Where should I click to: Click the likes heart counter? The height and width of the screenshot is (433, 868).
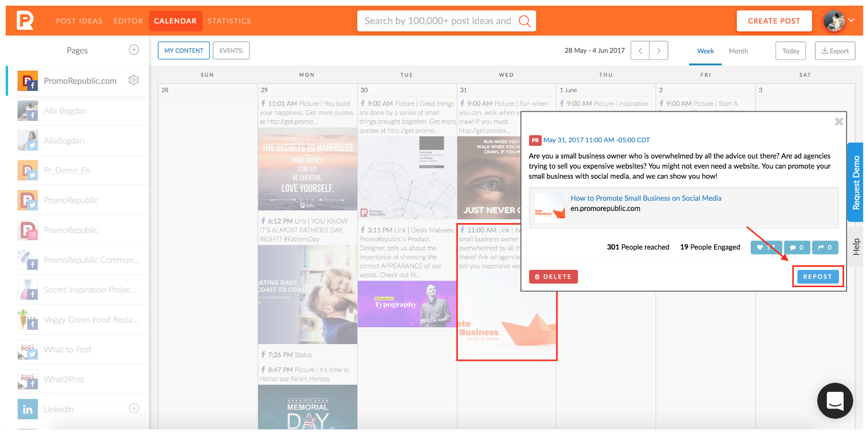(766, 248)
